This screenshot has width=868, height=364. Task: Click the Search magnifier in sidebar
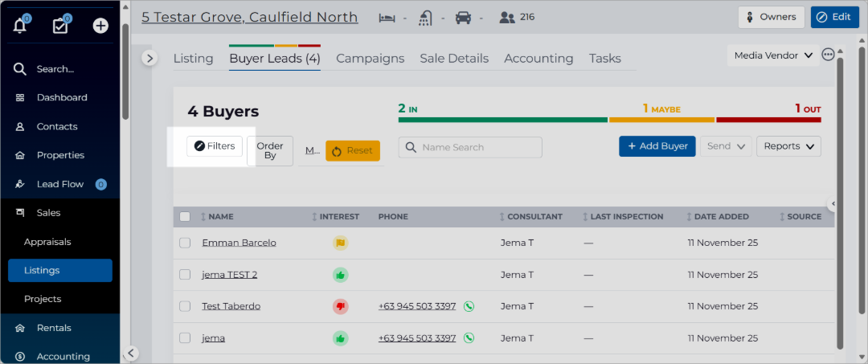tap(20, 69)
